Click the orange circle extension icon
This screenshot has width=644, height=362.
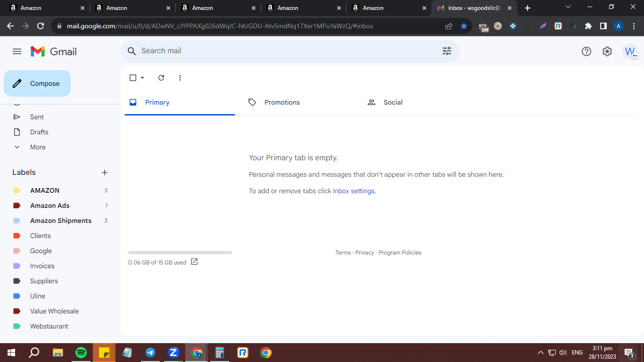pyautogui.click(x=498, y=26)
